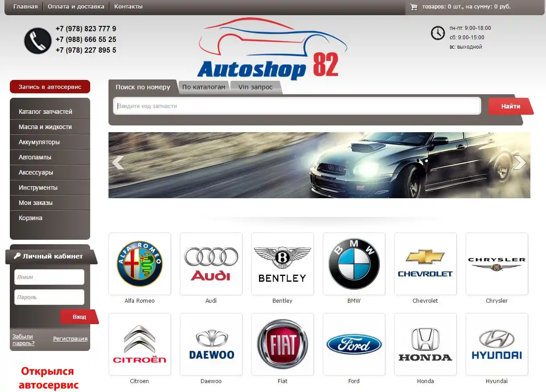
Task: Follow the Регистрация link
Action: [70, 339]
